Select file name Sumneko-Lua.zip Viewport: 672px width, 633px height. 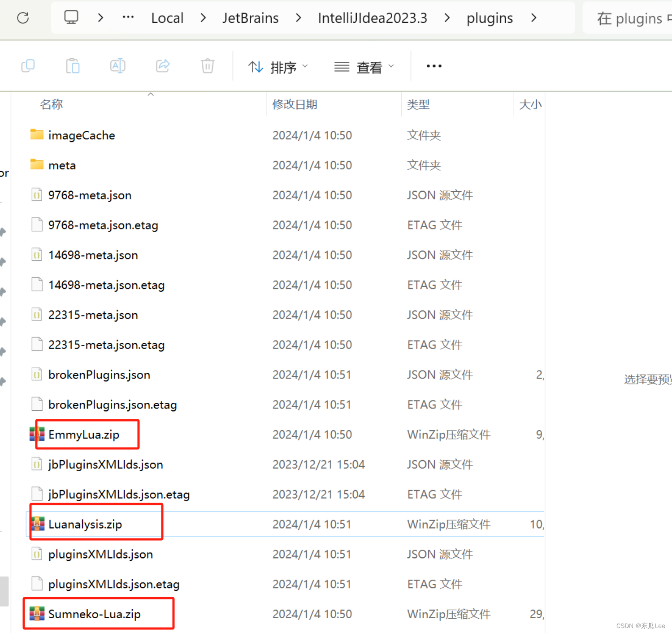tap(94, 614)
